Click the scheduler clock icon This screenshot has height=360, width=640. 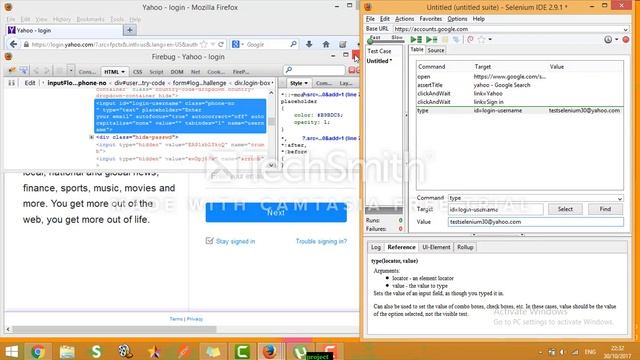tap(608, 39)
